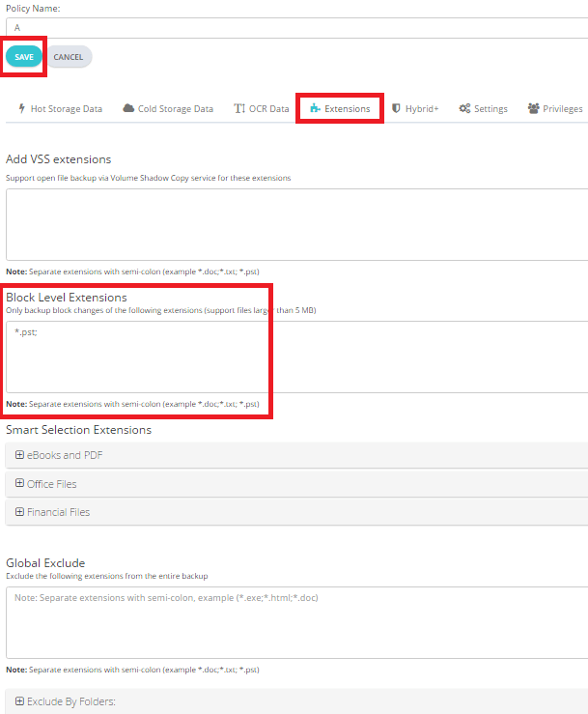The width and height of the screenshot is (588, 714).
Task: Click the gears Settings icon
Action: point(464,108)
